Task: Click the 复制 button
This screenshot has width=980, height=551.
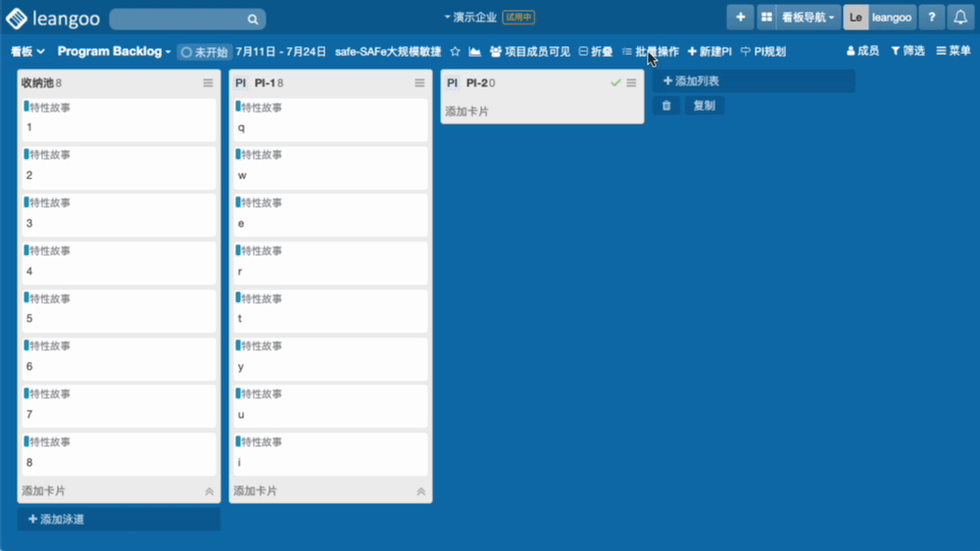Action: pyautogui.click(x=704, y=106)
